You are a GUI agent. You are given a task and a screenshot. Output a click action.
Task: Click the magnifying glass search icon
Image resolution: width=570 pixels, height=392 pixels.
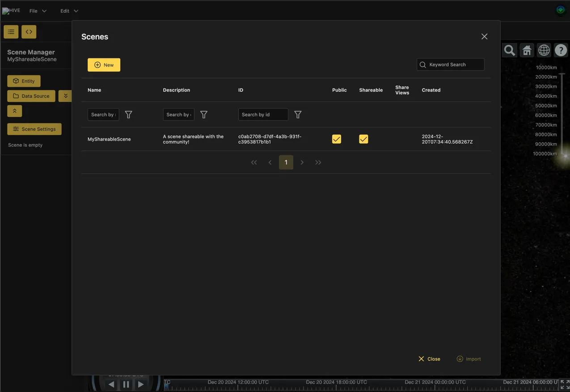tap(509, 50)
